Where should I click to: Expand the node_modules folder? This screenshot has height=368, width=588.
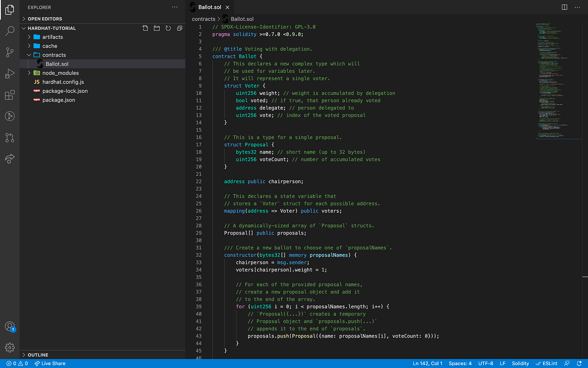point(60,73)
